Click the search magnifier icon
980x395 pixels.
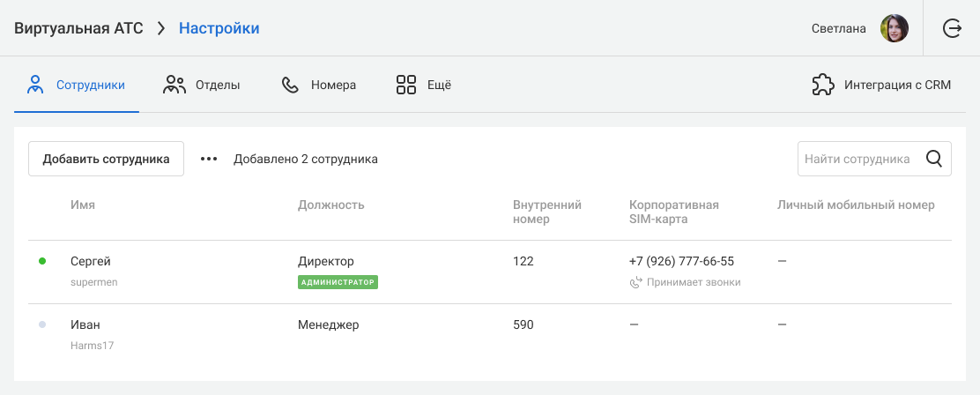pyautogui.click(x=934, y=159)
